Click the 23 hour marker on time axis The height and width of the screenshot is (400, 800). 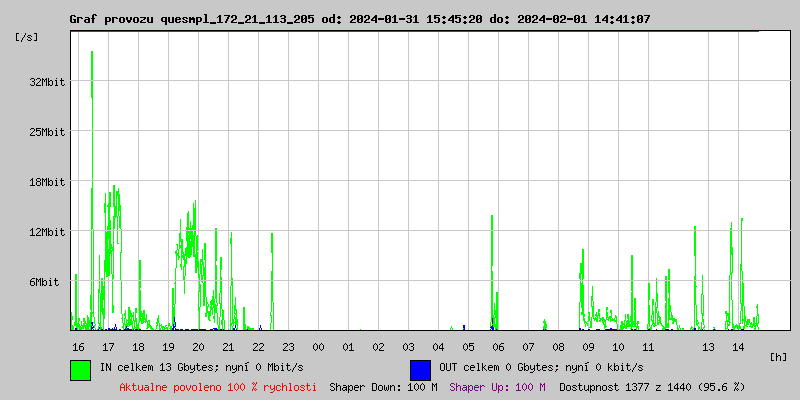click(x=288, y=347)
